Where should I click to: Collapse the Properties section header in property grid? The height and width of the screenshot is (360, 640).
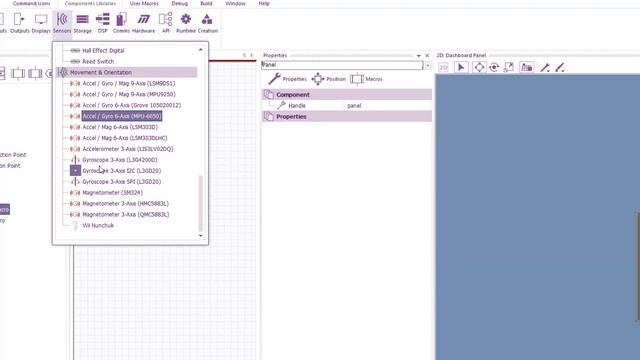point(347,117)
